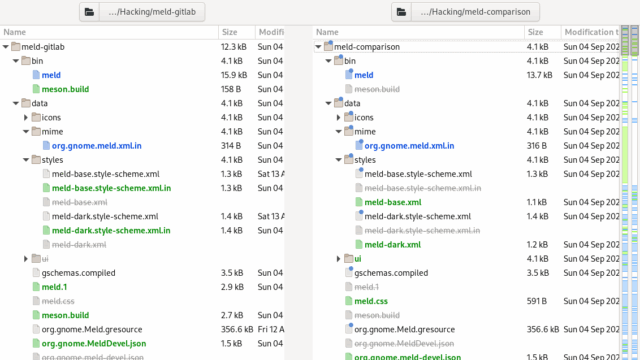The image size is (640, 360).
Task: Click meld-base.xml file icon in right pane
Action: tap(359, 202)
